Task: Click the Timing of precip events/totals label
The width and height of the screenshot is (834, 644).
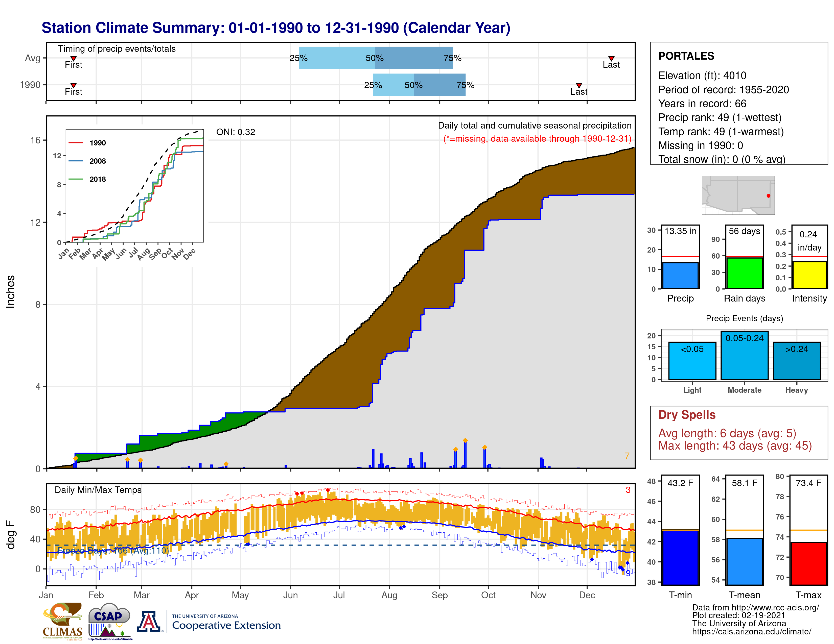Action: 117,49
